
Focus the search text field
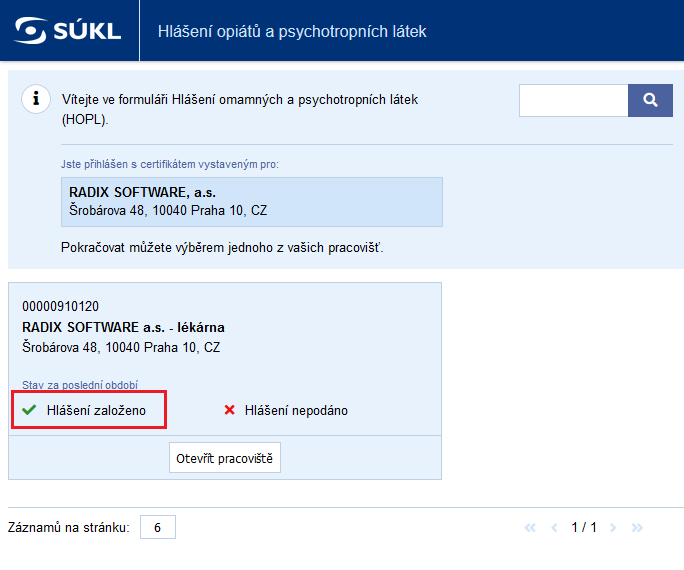pyautogui.click(x=573, y=100)
